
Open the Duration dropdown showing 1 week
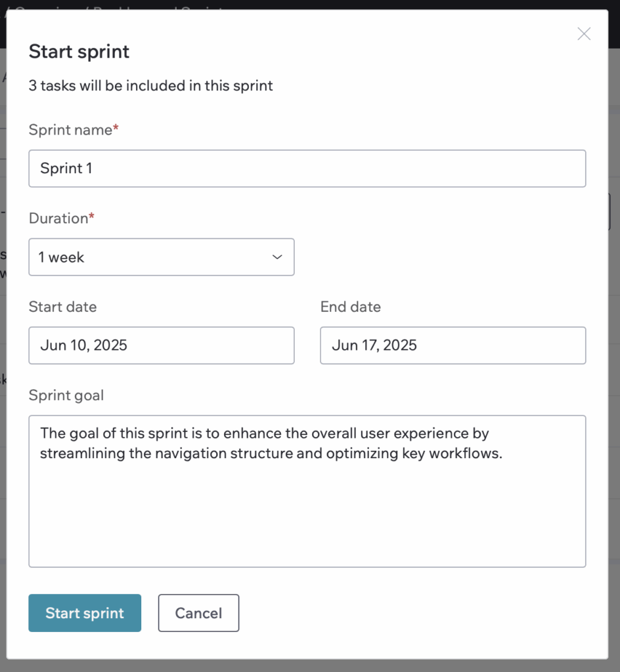click(x=161, y=257)
